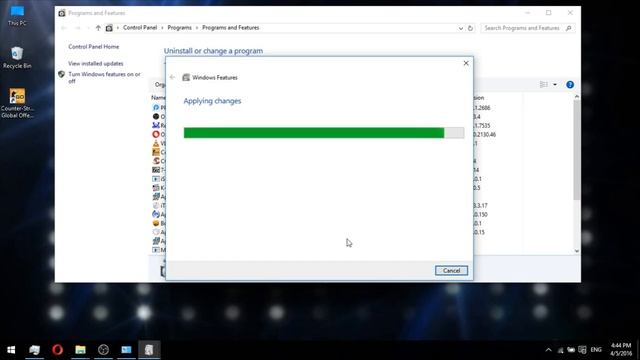Click the Search Programs and Features field
Viewport: 640px width, 360px height.
(522, 28)
